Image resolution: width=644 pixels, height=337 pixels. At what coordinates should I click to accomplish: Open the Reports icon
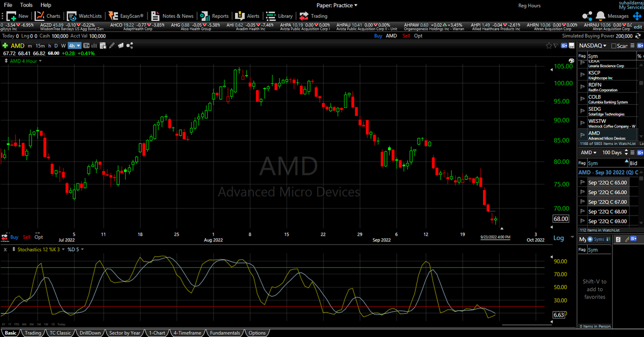pyautogui.click(x=204, y=16)
